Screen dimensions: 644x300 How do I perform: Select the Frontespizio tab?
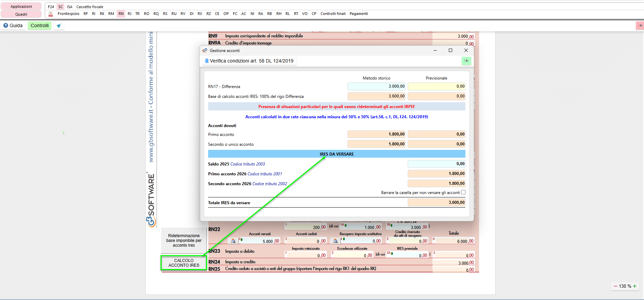[x=69, y=14]
